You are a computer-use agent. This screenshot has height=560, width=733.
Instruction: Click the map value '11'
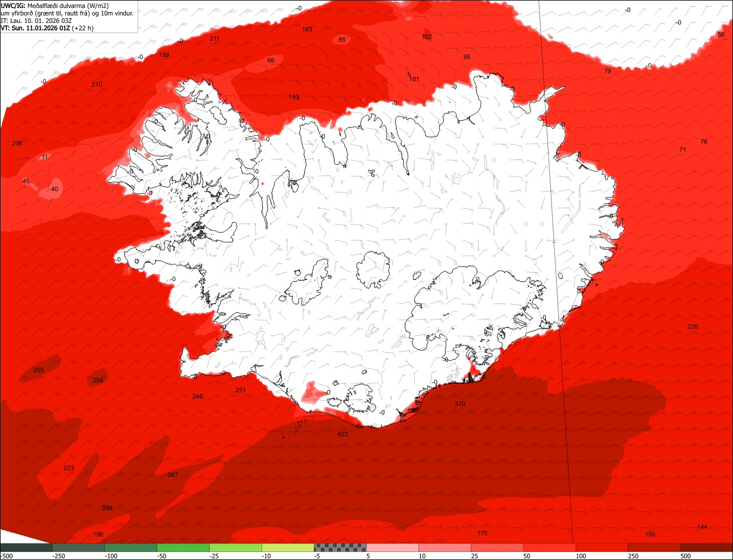click(45, 157)
